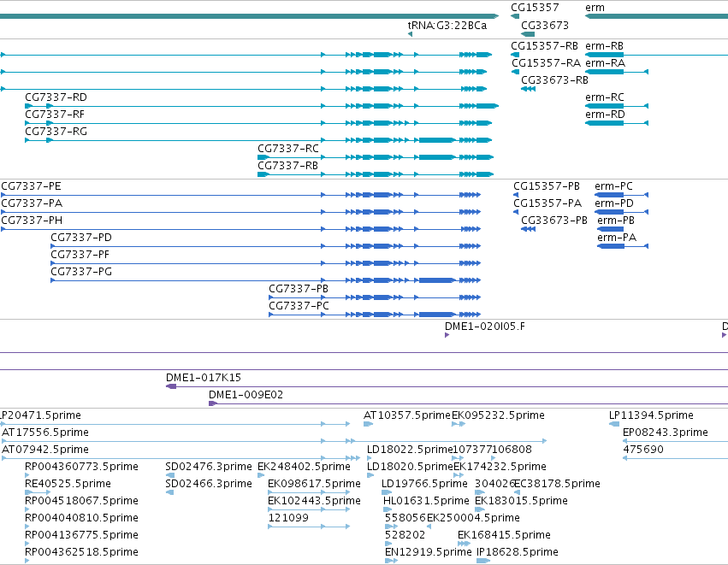The width and height of the screenshot is (728, 565).
Task: Open protein CG7337-PC
Action: 299,306
